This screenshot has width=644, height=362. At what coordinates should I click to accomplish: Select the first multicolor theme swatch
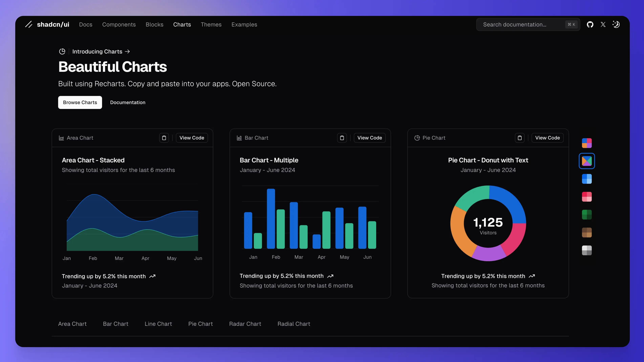click(586, 143)
